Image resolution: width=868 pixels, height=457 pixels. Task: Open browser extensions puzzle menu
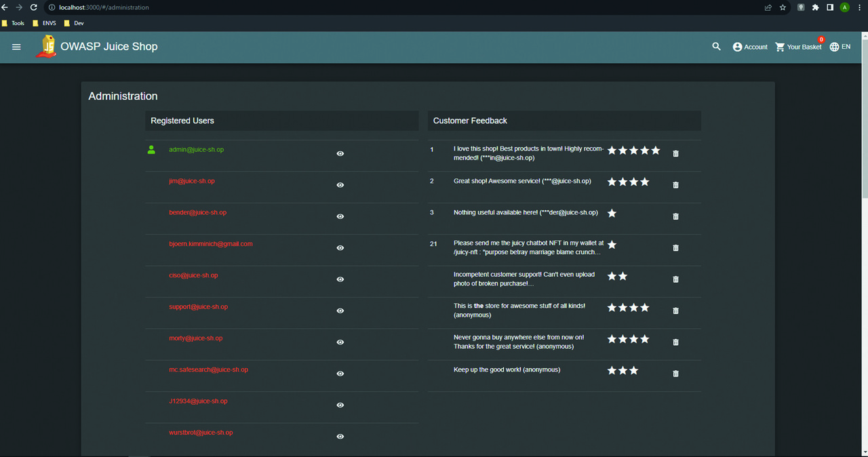[x=816, y=7]
